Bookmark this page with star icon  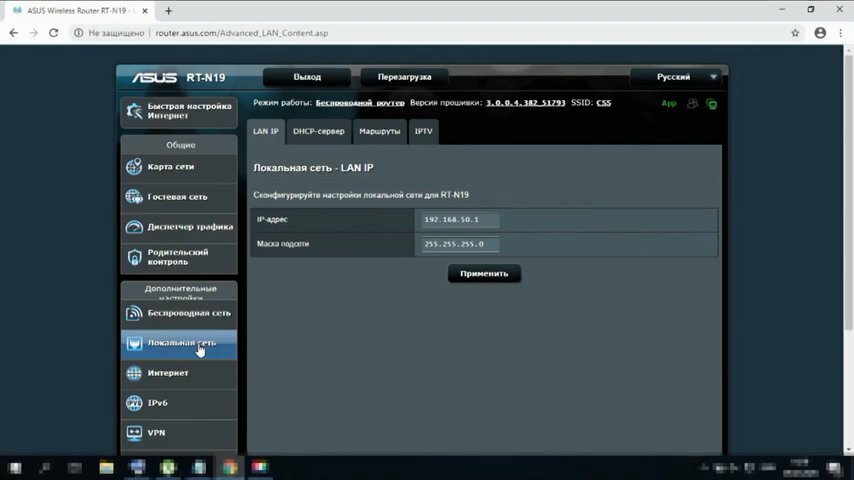(x=795, y=33)
